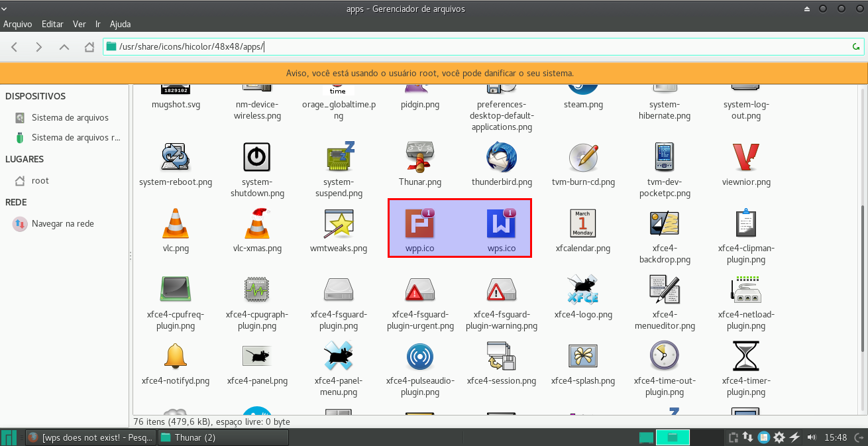Select the xfce4-panel-menu.png file icon
This screenshot has width=868, height=446.
(339, 356)
